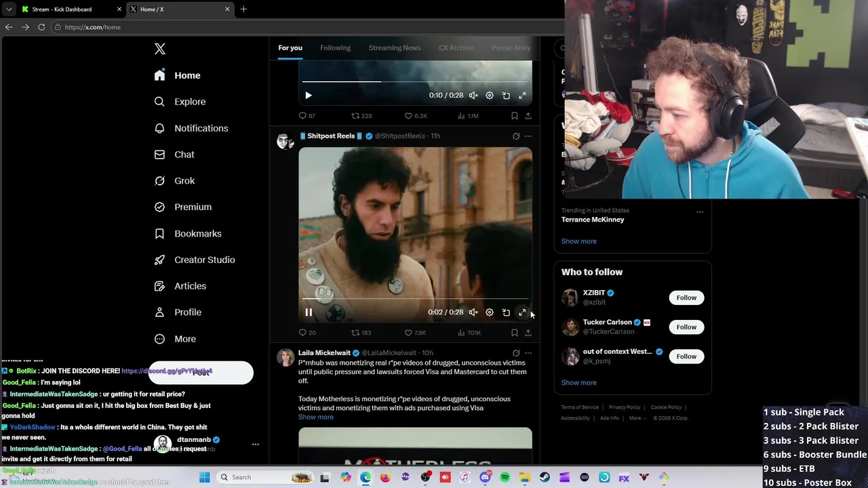Open the top video in fullscreen

522,96
